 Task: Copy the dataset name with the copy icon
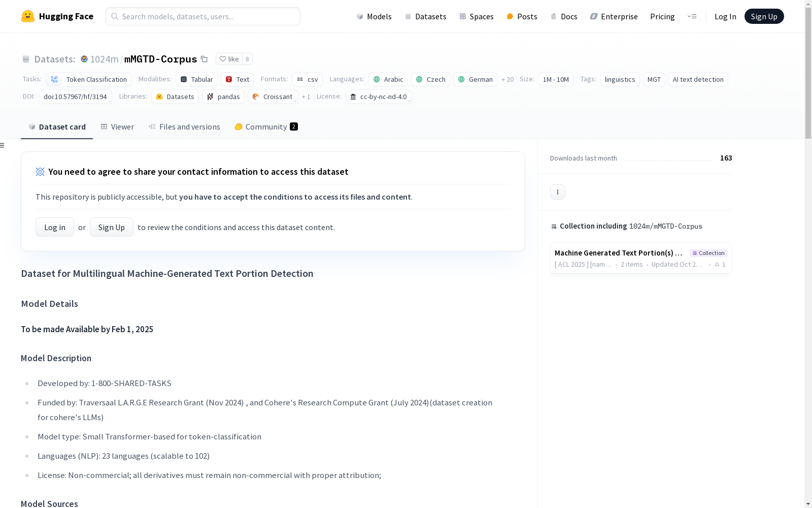click(204, 59)
